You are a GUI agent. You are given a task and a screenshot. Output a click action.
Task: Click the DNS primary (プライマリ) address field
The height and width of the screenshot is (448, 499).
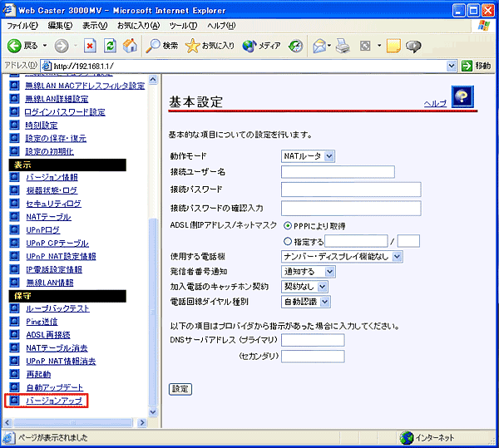pyautogui.click(x=313, y=340)
